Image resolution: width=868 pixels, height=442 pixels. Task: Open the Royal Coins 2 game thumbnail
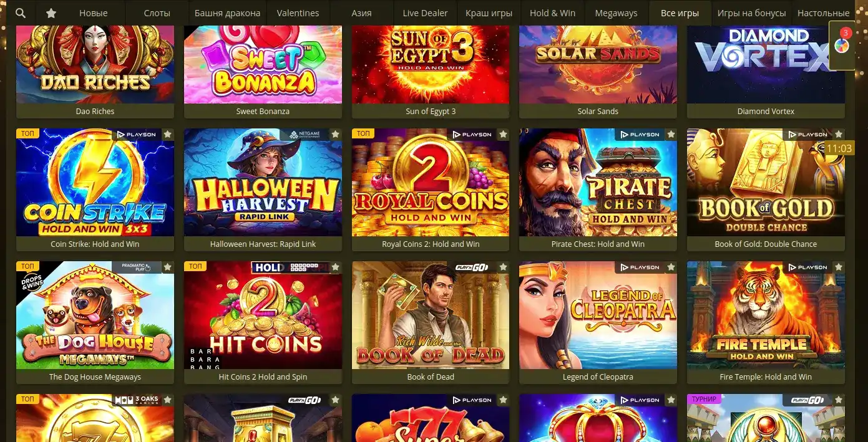(431, 182)
